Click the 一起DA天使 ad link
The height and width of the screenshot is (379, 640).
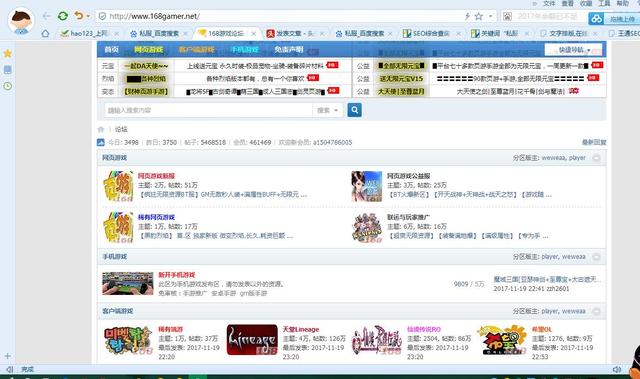[146, 66]
